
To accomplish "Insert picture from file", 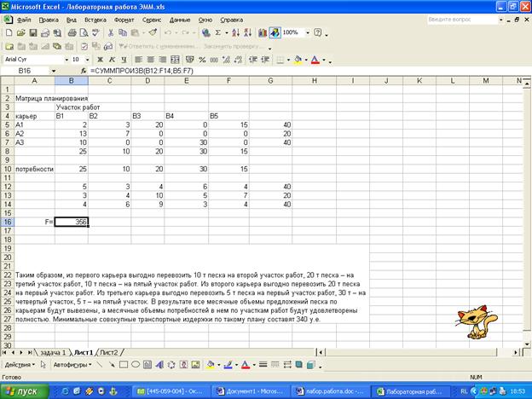I will (x=195, y=365).
